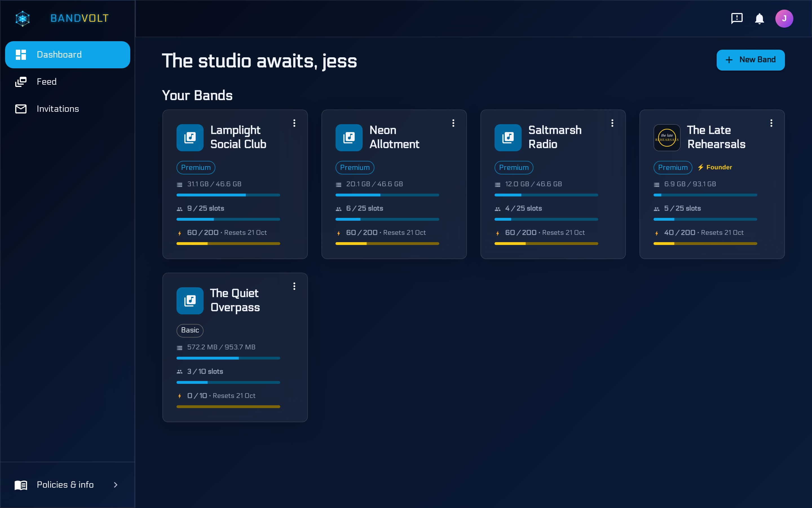The image size is (812, 508).
Task: Open The Quiet Overpass three-dot menu
Action: (x=294, y=286)
